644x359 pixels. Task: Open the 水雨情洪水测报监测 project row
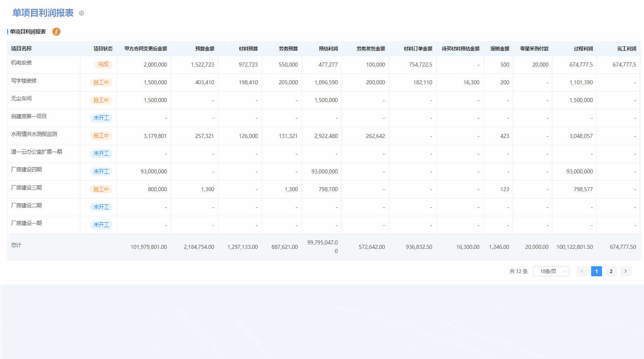(x=34, y=134)
